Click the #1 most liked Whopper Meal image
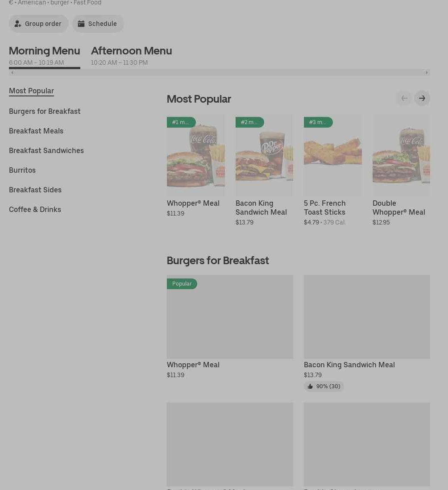The width and height of the screenshot is (448, 490). pyautogui.click(x=195, y=155)
